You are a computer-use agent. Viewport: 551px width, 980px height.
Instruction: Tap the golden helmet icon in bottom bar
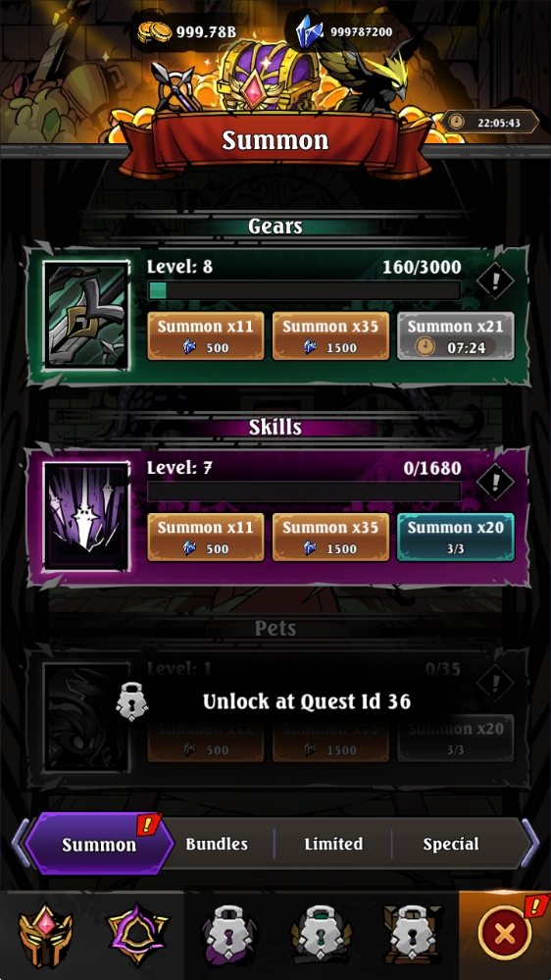[46, 936]
